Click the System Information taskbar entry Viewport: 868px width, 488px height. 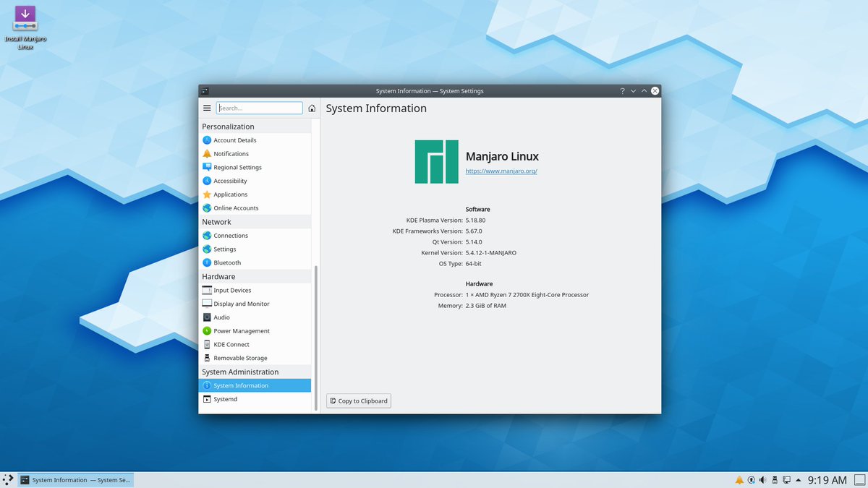[75, 480]
